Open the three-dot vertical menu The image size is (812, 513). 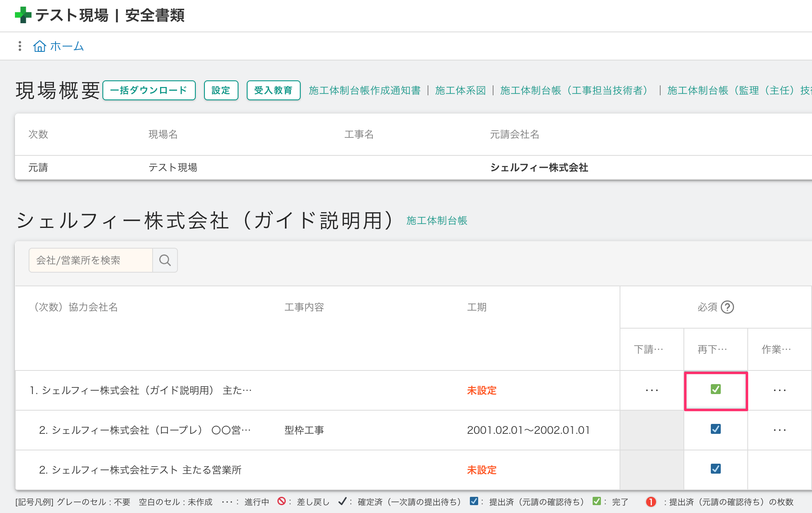click(x=19, y=46)
